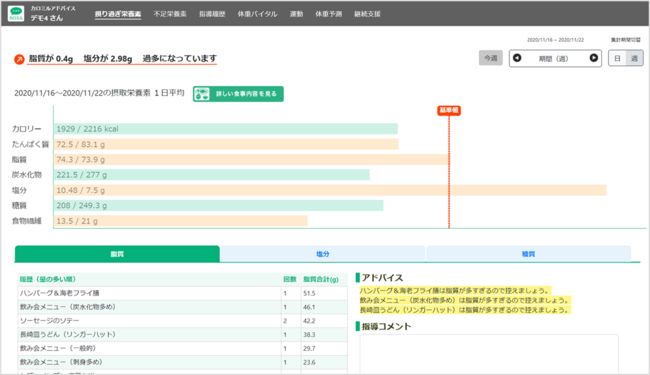Click the fat total value 46.1
Screen dimensions: 650x375
pyautogui.click(x=309, y=307)
